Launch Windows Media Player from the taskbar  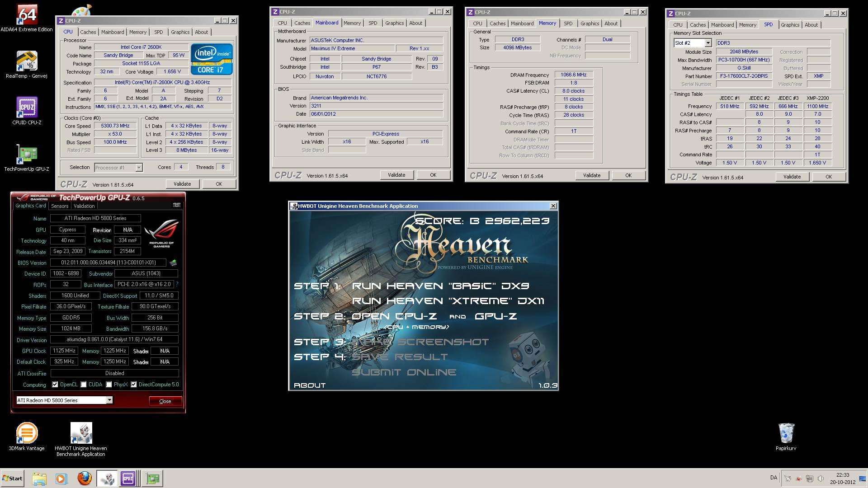pyautogui.click(x=61, y=479)
